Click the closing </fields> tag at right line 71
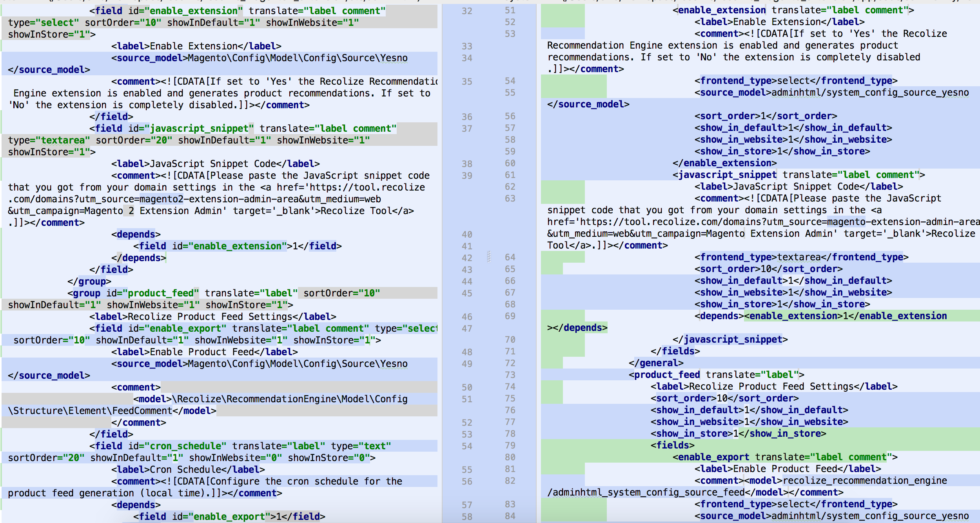 coord(675,351)
